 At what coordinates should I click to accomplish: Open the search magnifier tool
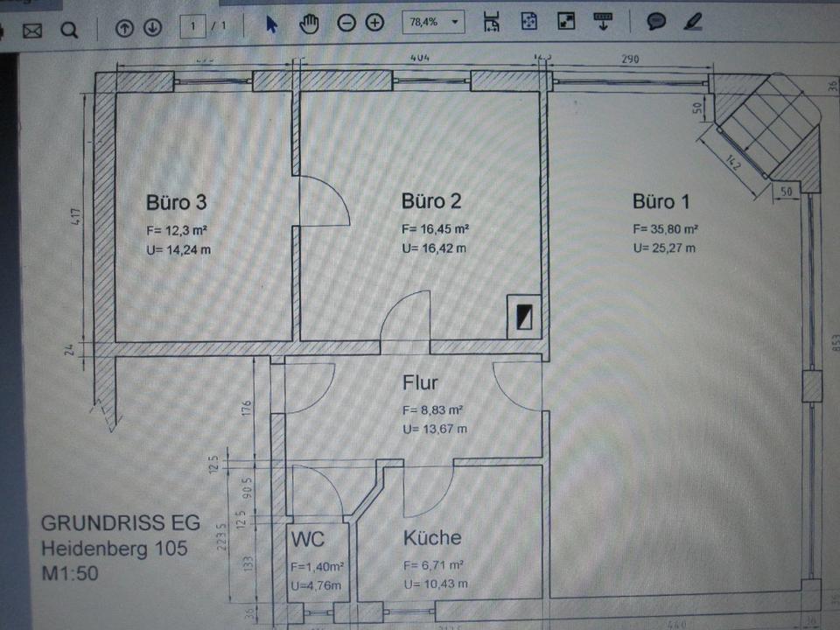69,31
